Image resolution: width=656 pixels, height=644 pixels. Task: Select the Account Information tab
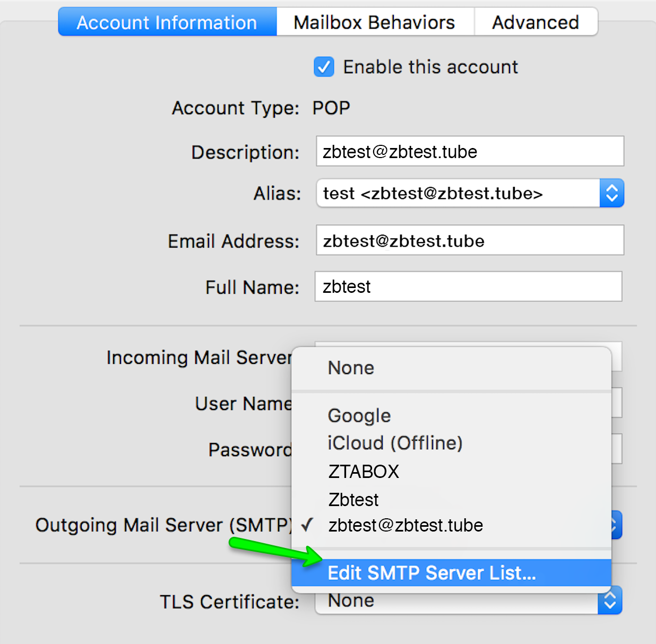[x=167, y=22]
